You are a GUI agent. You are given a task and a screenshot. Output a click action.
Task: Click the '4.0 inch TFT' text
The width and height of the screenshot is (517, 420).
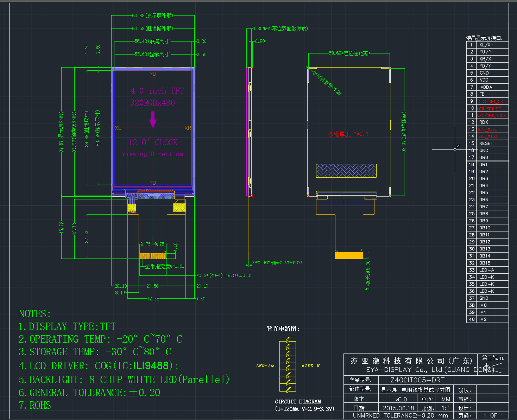tap(157, 91)
